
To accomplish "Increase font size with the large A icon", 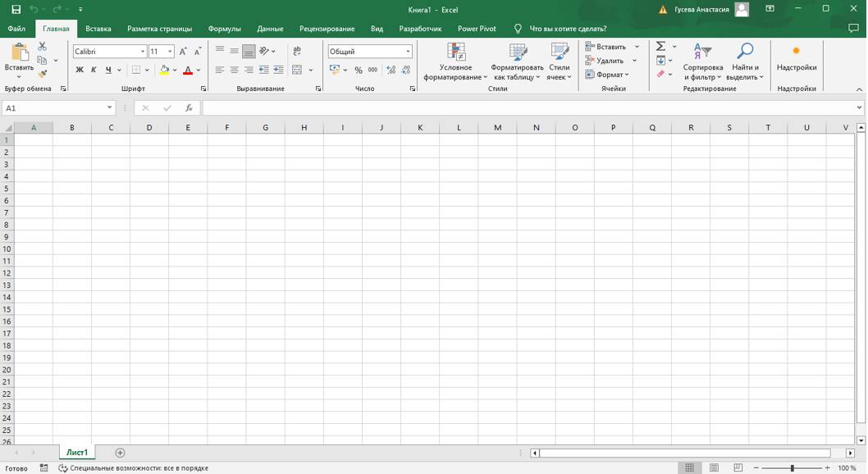I will tap(183, 52).
